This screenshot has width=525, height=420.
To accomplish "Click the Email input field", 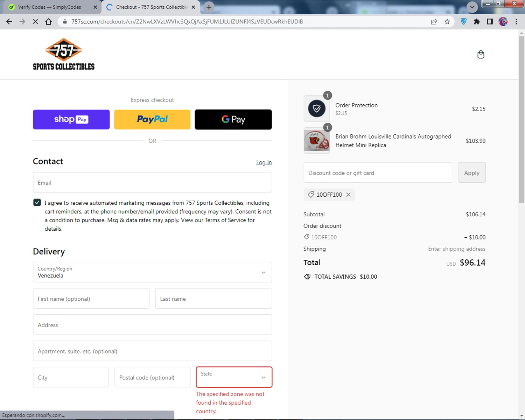I will click(x=152, y=182).
